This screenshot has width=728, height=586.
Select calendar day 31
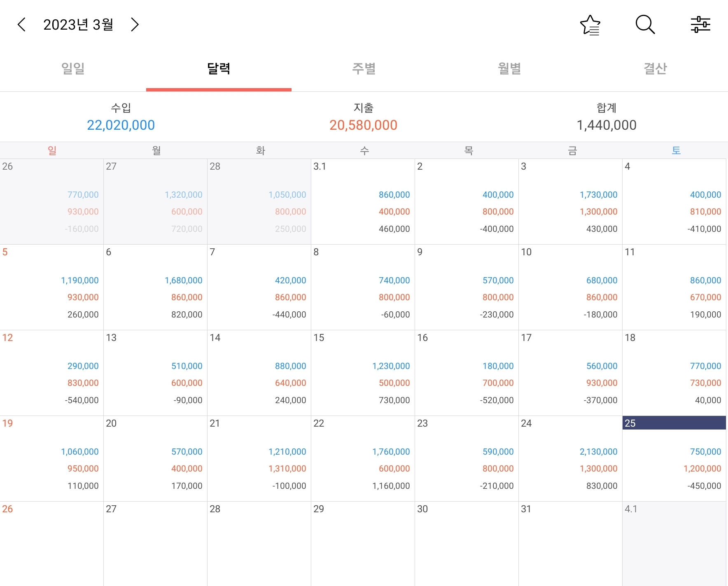[570, 544]
